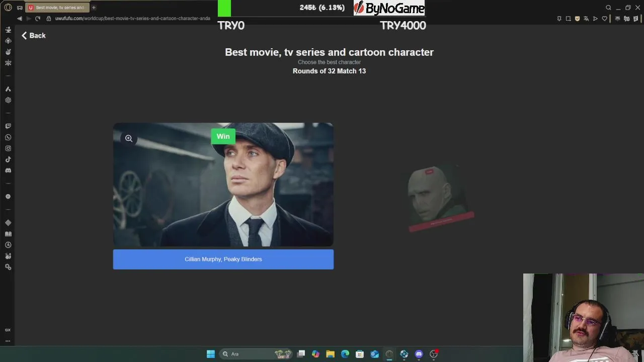This screenshot has height=362, width=644.
Task: Click the green Win badge
Action: pos(223,136)
